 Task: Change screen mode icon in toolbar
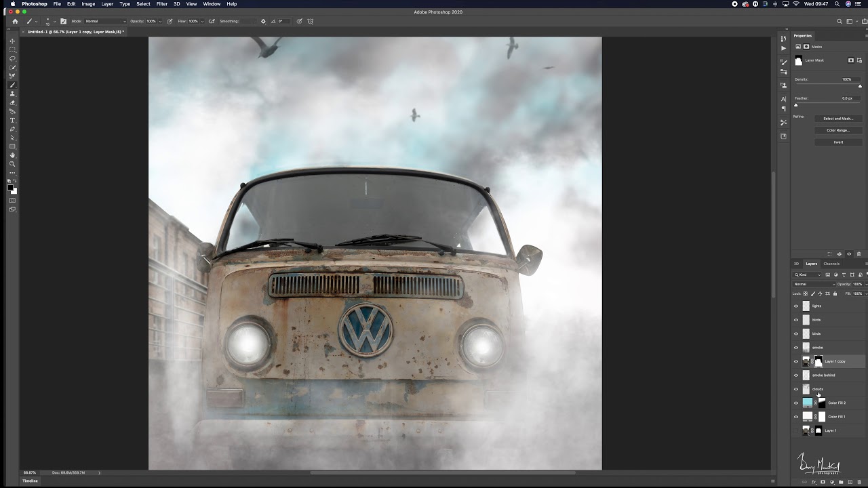click(x=12, y=209)
